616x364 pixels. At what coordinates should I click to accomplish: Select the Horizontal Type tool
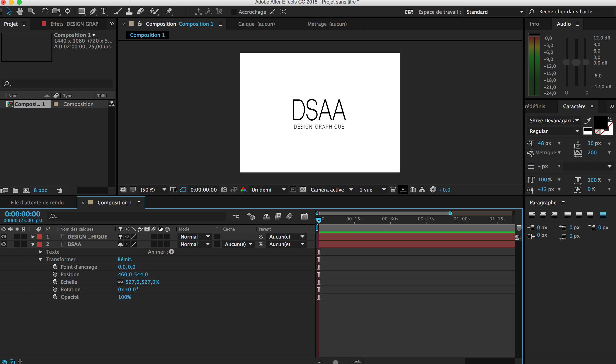(x=104, y=11)
